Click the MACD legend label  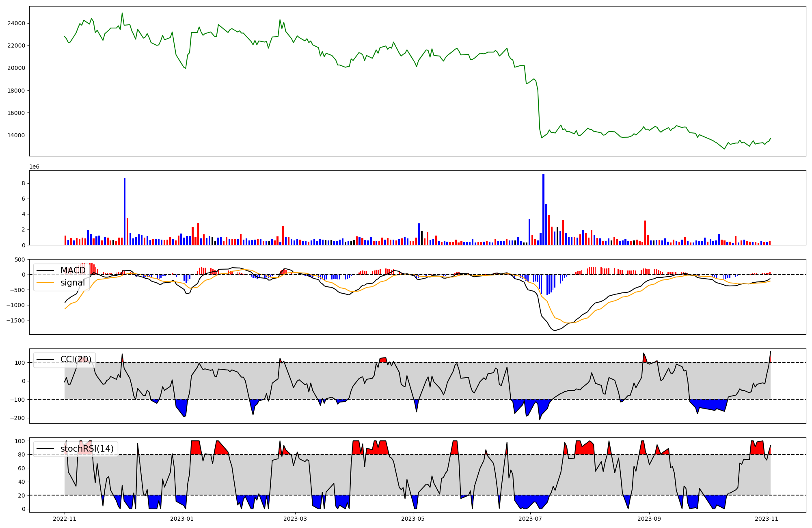73,270
